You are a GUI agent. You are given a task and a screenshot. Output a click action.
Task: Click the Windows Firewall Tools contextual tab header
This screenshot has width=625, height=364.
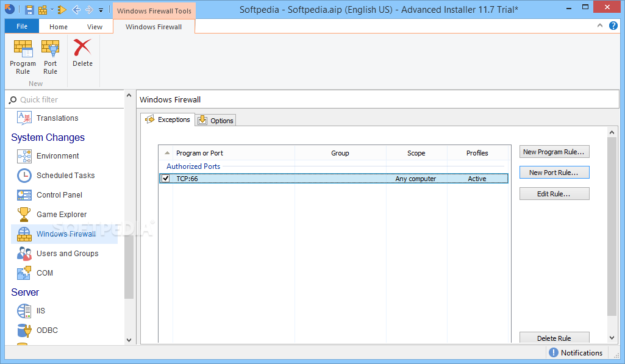(154, 11)
